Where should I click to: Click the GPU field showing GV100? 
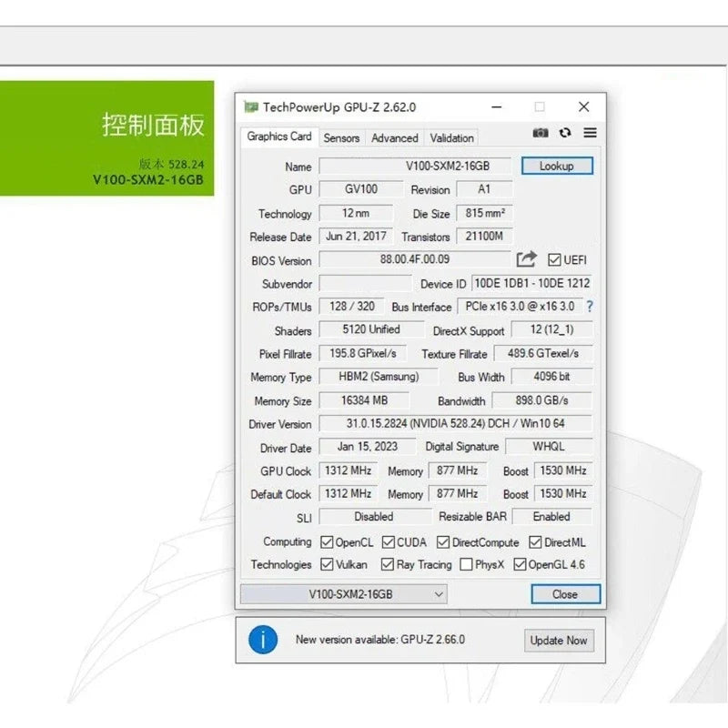pyautogui.click(x=360, y=189)
